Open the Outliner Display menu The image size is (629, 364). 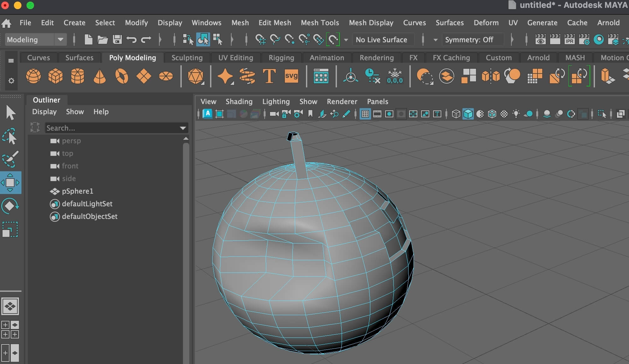(x=44, y=112)
